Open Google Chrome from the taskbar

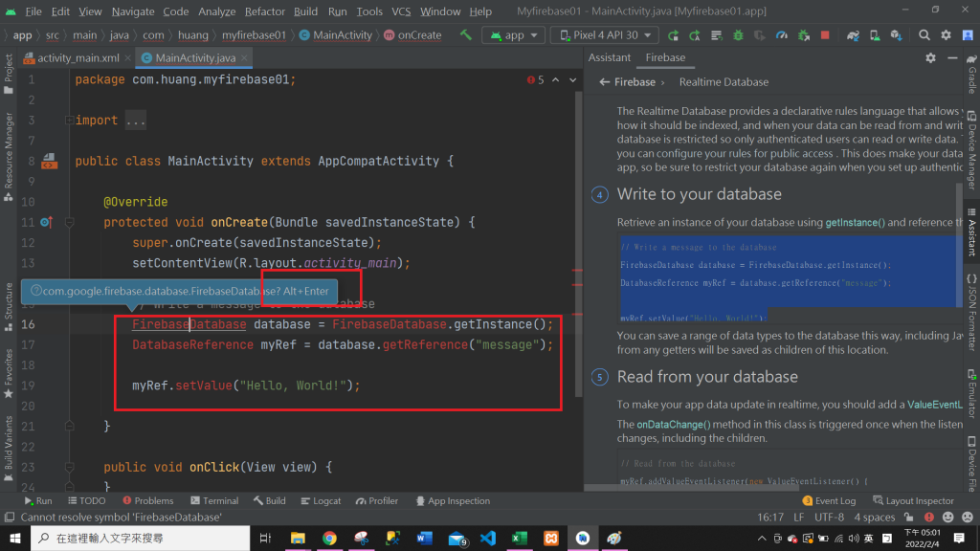pos(329,538)
